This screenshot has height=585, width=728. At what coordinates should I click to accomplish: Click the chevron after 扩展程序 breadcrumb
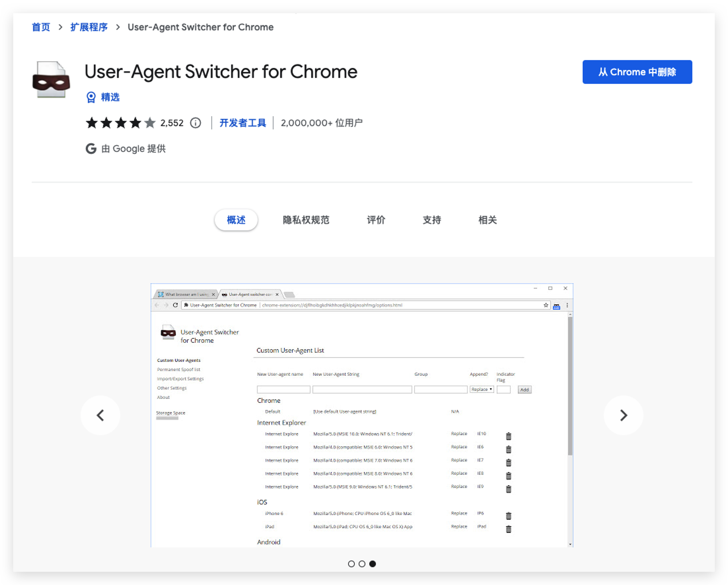(x=118, y=27)
